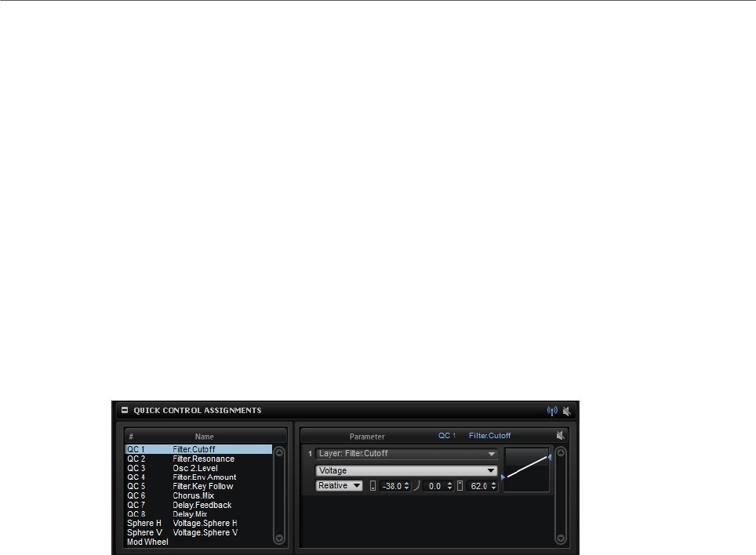Toggle the receive Quick Controls antenna icon

coord(552,411)
